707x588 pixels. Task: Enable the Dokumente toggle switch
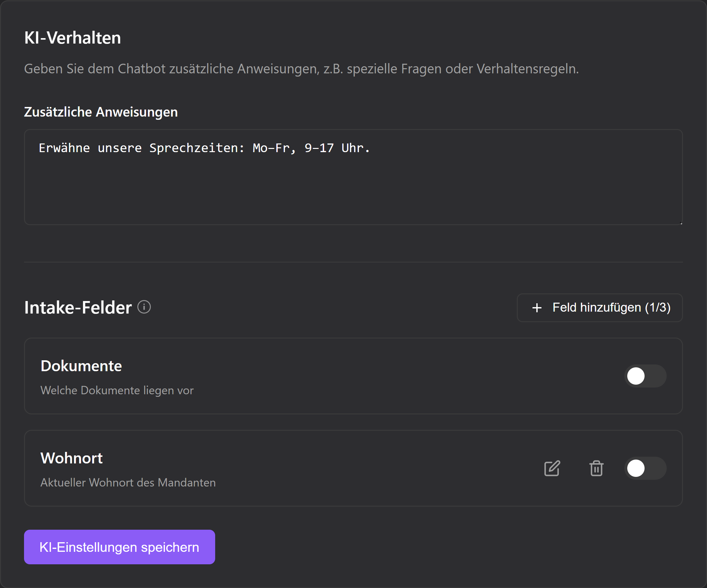tap(645, 376)
